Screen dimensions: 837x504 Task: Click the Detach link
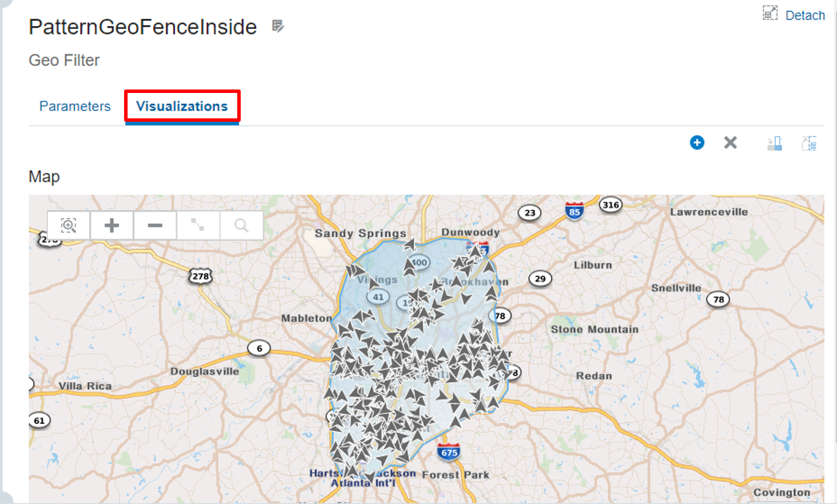[805, 16]
